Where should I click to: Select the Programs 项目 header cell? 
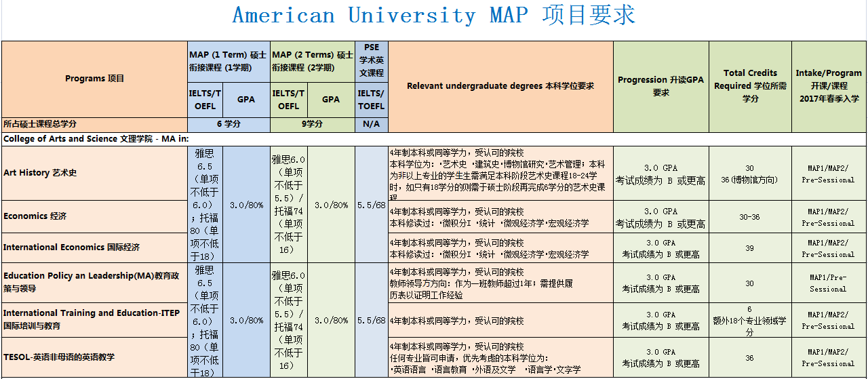click(x=95, y=79)
